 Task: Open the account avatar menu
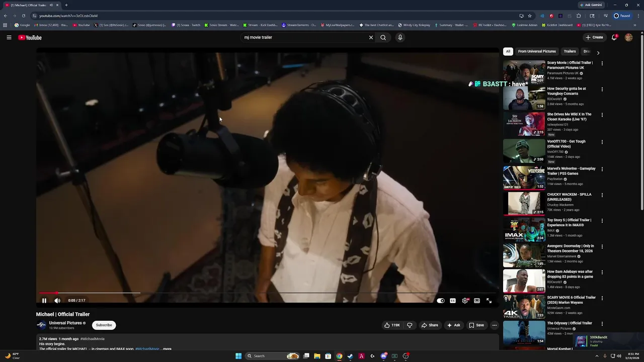pyautogui.click(x=628, y=37)
